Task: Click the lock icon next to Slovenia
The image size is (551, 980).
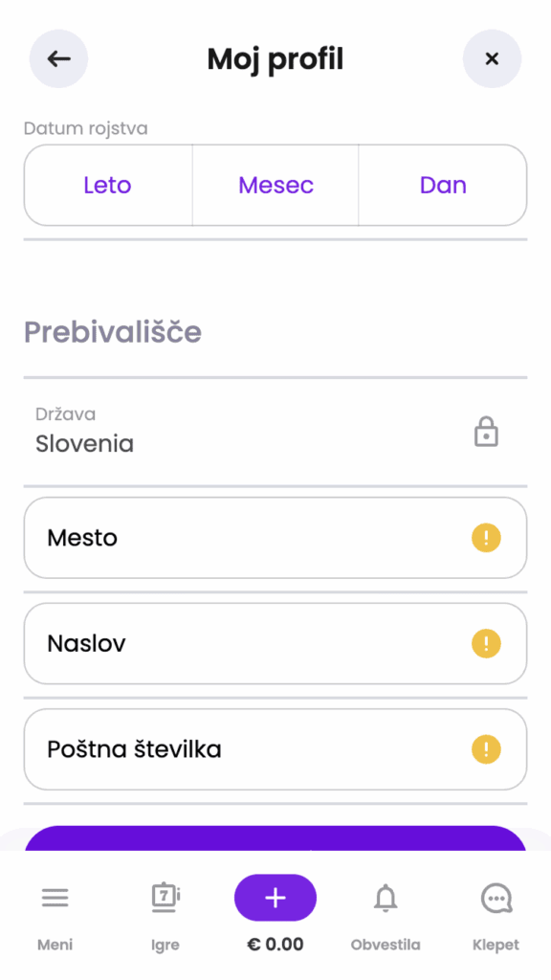Action: pos(486,432)
